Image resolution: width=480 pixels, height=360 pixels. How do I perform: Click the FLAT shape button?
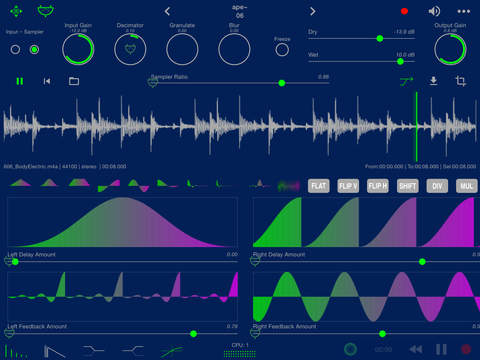point(319,186)
